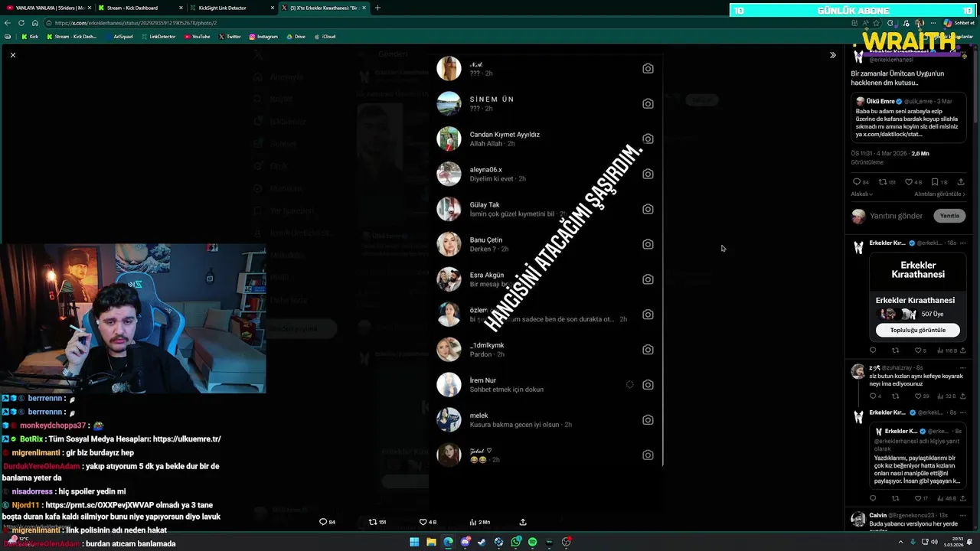
Task: Like the photo using heart with 4 B
Action: coord(423,522)
